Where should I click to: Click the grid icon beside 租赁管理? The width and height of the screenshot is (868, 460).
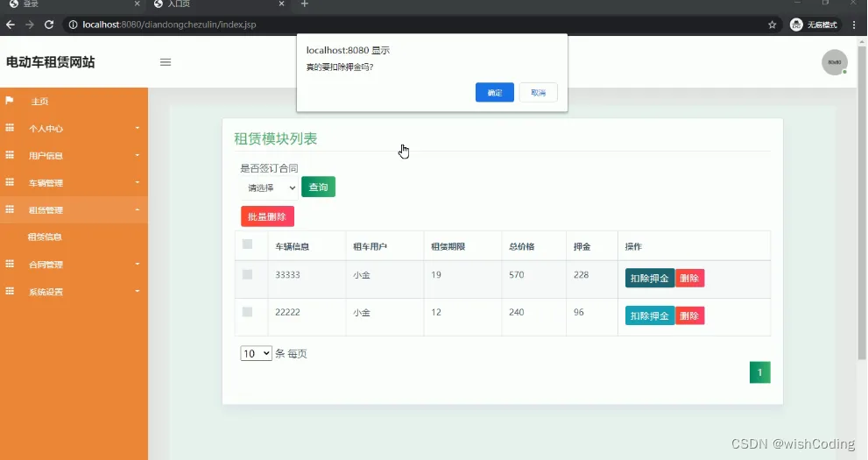pyautogui.click(x=10, y=209)
